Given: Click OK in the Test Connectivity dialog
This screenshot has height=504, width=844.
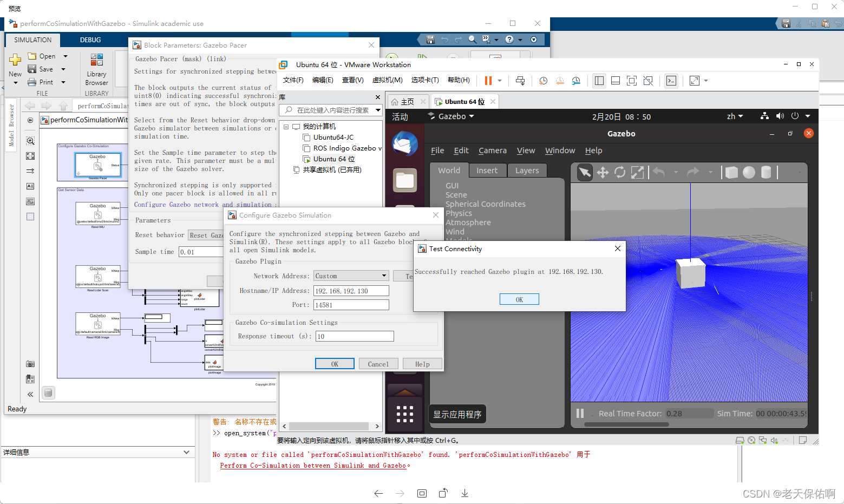Looking at the screenshot, I should pyautogui.click(x=519, y=298).
